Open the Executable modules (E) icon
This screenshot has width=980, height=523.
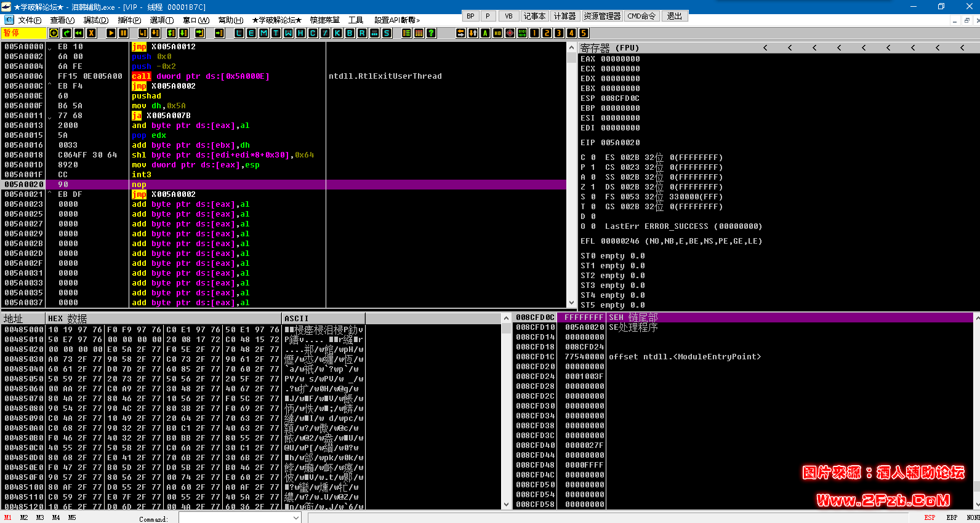coord(251,33)
